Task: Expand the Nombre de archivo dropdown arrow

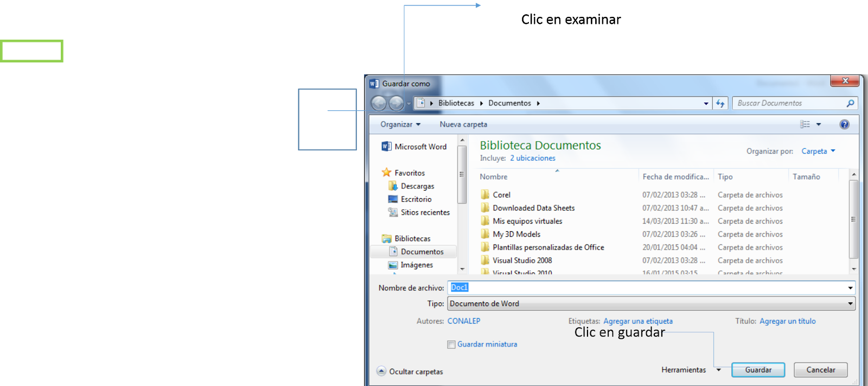Action: point(850,288)
